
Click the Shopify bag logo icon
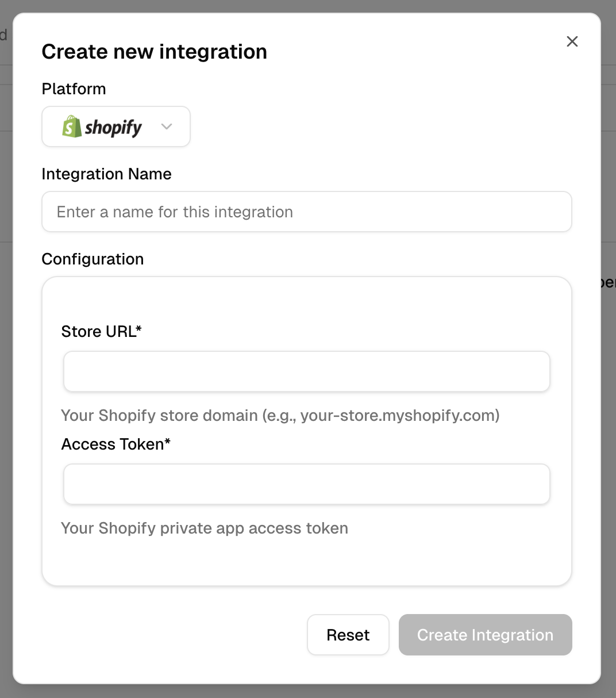[x=72, y=126]
